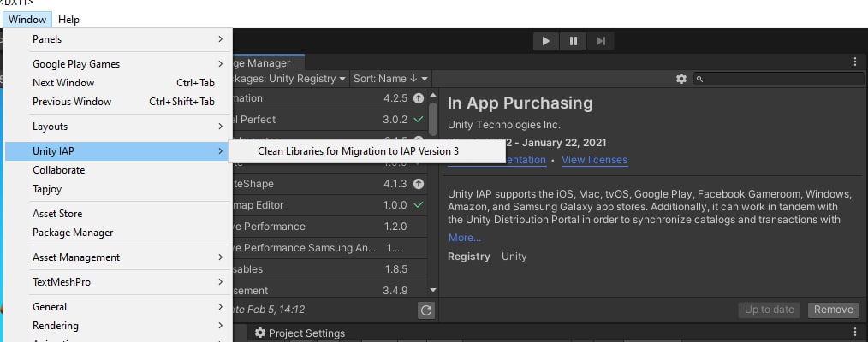Select the package row with version 3.0.2
The image size is (868, 342).
click(330, 120)
